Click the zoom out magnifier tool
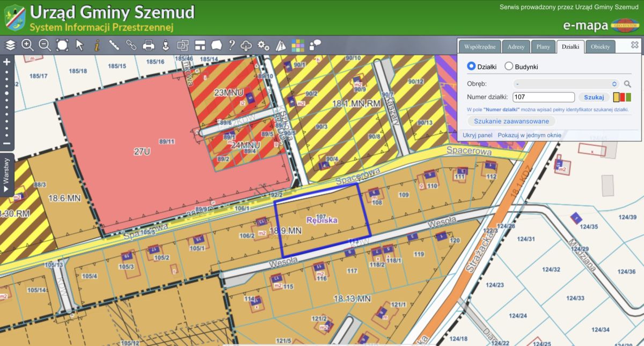The height and width of the screenshot is (346, 644). click(x=45, y=45)
